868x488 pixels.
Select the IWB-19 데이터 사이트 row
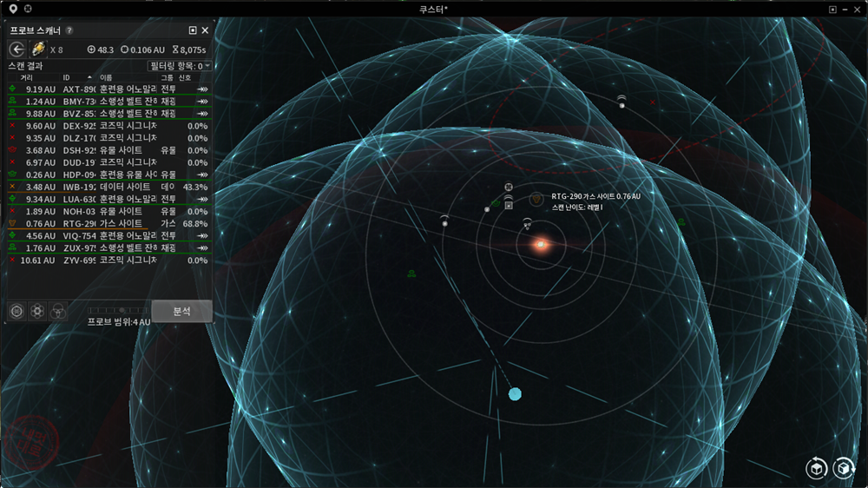point(109,187)
